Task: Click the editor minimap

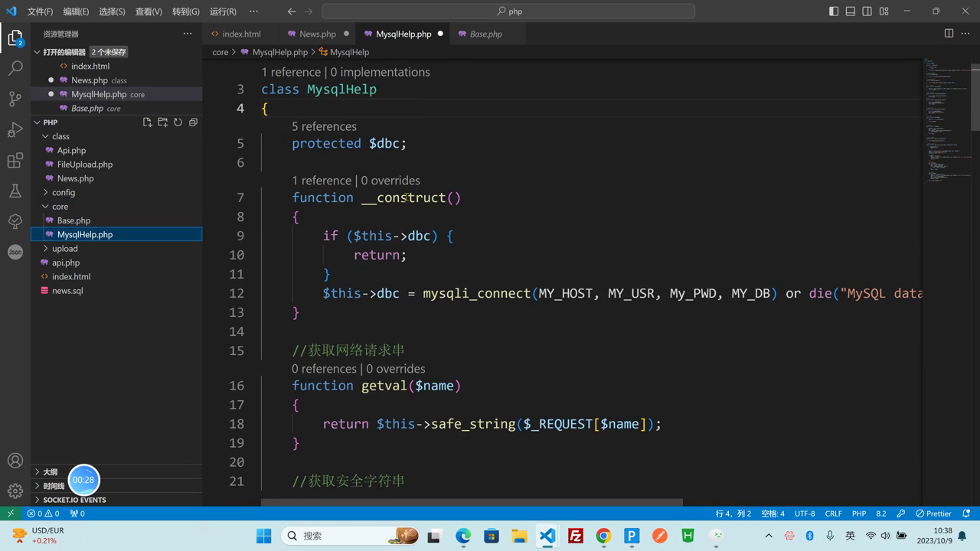Action: pyautogui.click(x=946, y=122)
